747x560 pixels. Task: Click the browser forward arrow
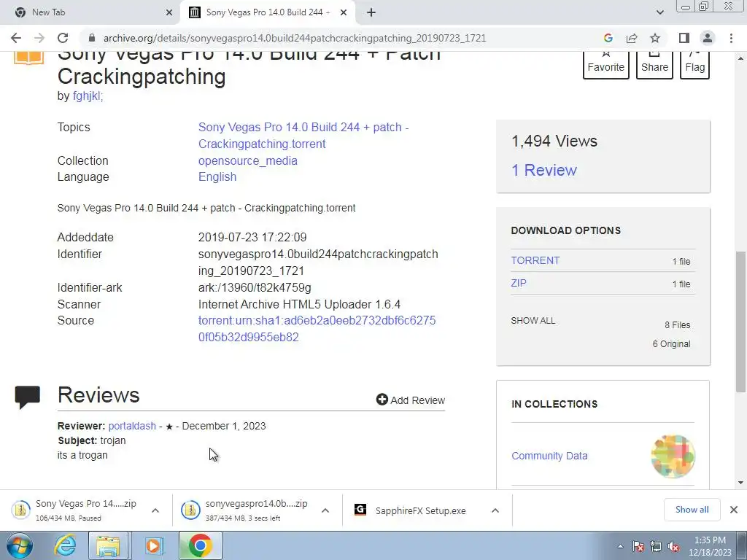coord(39,38)
